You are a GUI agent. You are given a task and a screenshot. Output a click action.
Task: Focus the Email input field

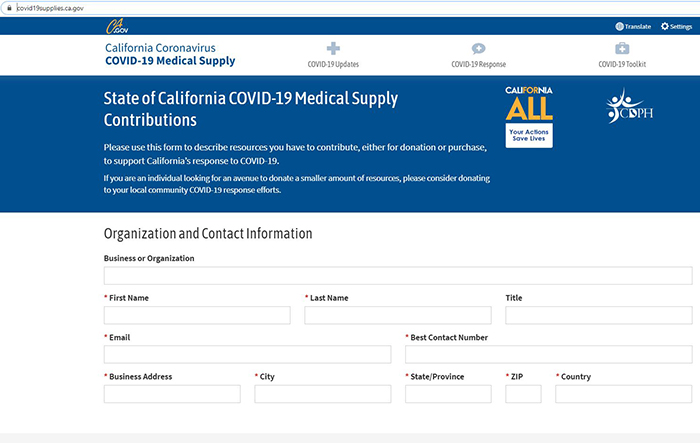[x=247, y=354]
